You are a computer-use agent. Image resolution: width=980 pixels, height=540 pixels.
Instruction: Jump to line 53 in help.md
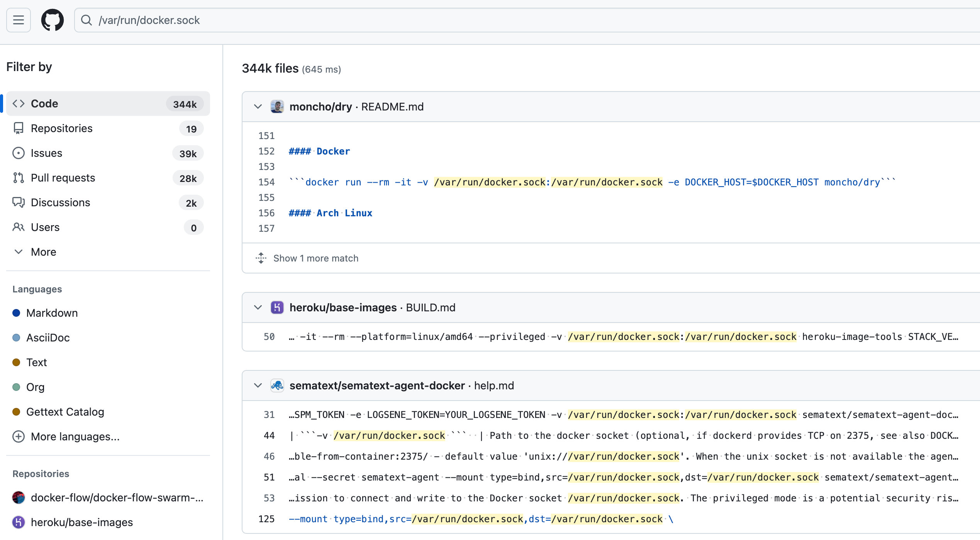[269, 498]
